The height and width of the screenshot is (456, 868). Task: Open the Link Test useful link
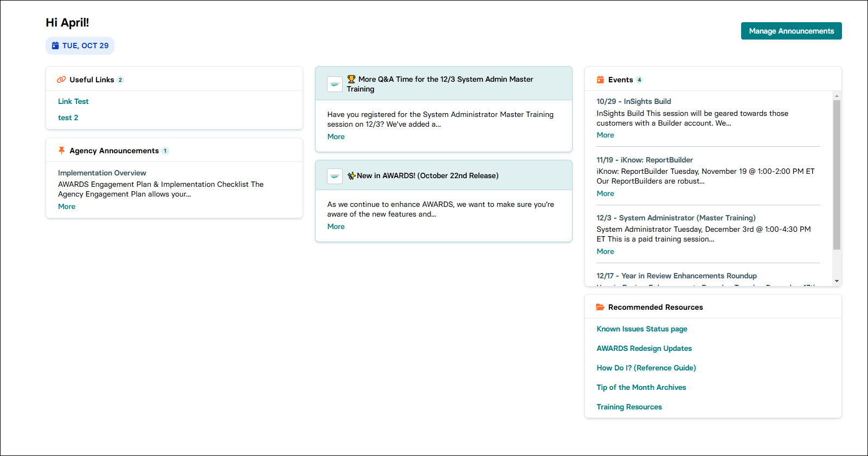pyautogui.click(x=73, y=101)
